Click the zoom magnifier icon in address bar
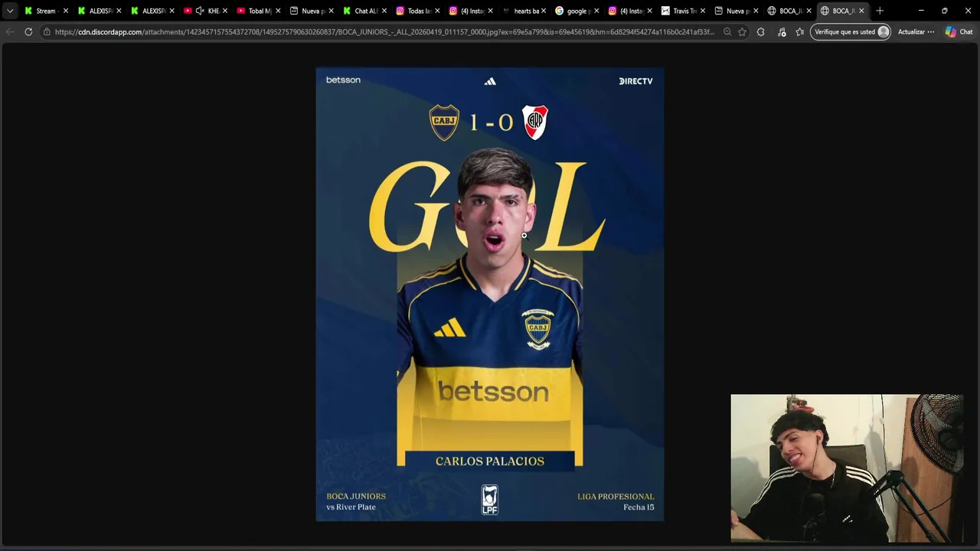The image size is (980, 551). tap(727, 32)
